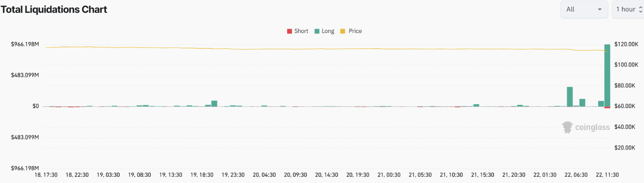This screenshot has width=644, height=183.
Task: Select the tallest green liquidation bar
Action: 607,75
